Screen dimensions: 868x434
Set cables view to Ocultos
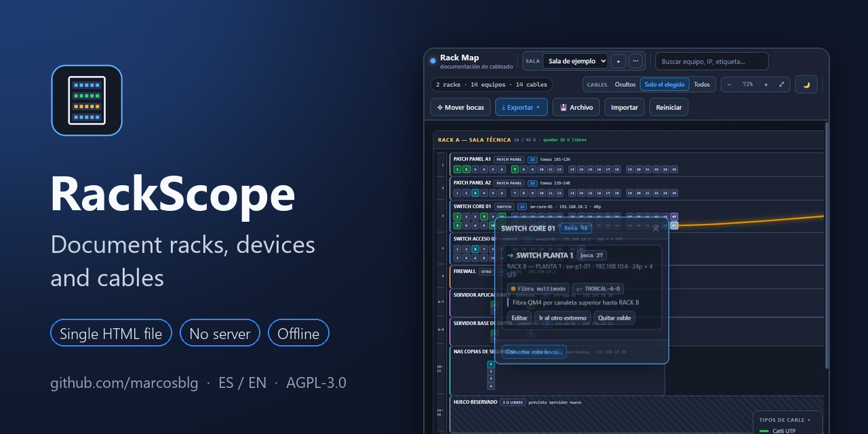pyautogui.click(x=625, y=85)
